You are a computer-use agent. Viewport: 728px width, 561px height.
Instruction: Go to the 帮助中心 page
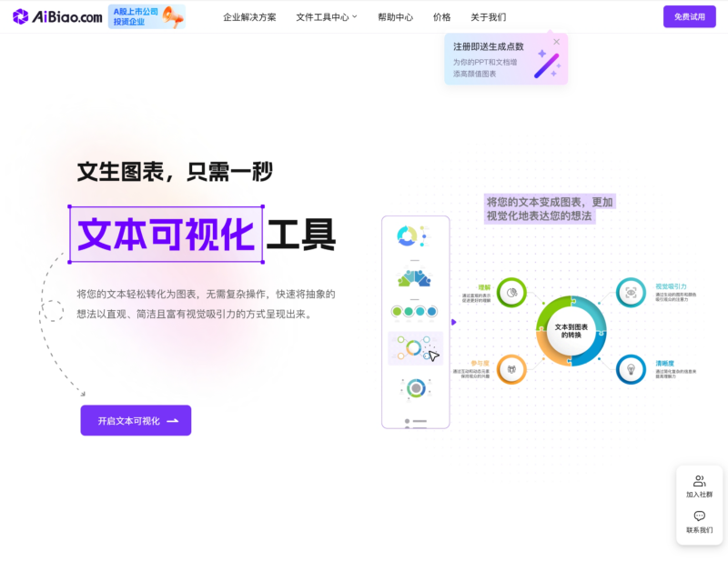395,17
